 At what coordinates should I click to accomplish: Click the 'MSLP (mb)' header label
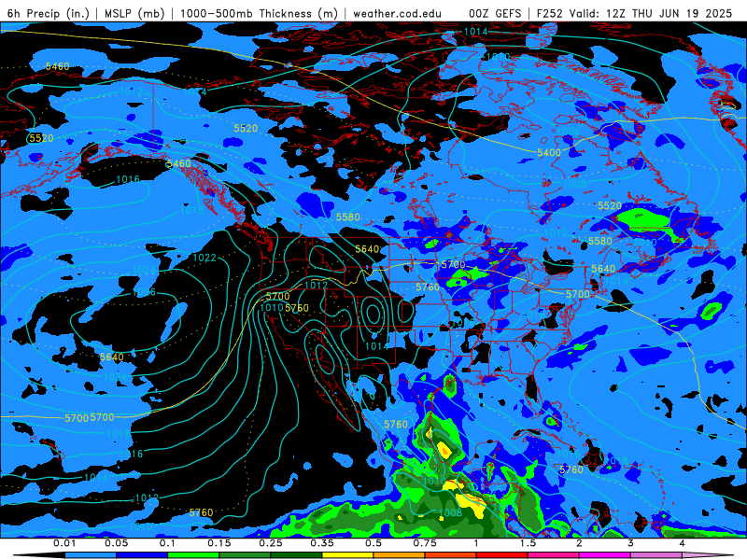coord(134,13)
